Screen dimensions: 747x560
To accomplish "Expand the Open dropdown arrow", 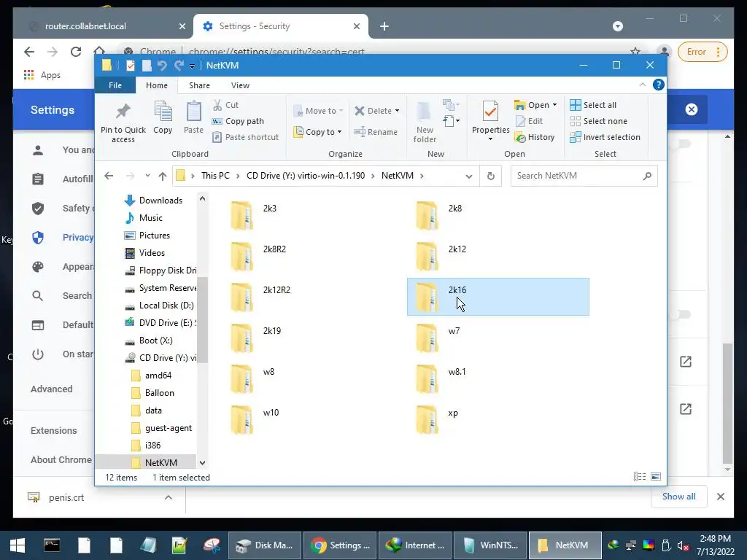I will 554,105.
